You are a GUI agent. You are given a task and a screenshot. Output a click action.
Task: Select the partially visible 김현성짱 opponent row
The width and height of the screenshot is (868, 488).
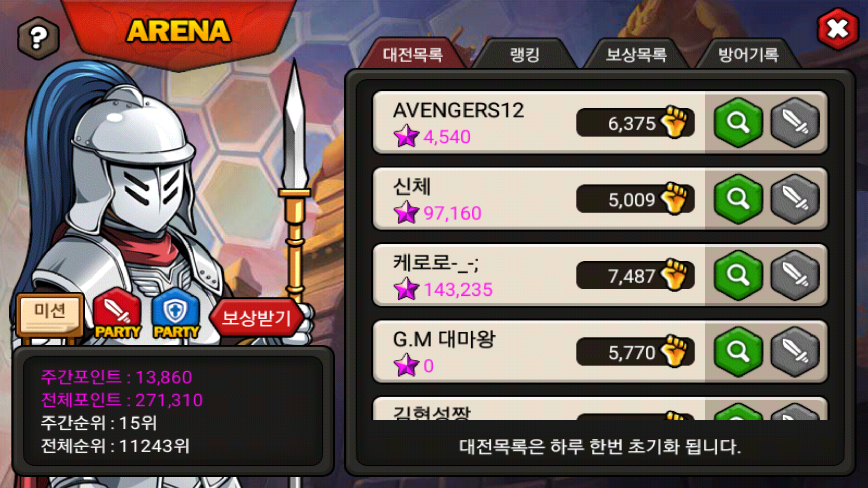point(600,409)
